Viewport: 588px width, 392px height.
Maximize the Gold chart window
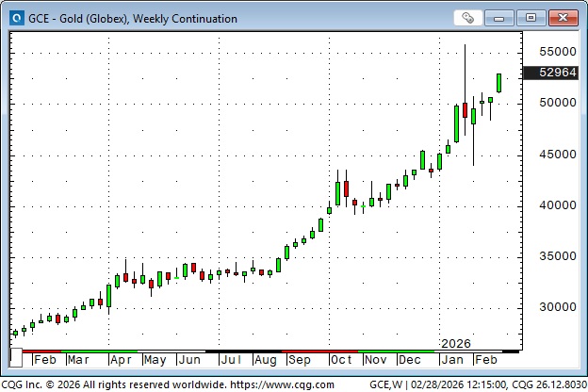[x=532, y=18]
